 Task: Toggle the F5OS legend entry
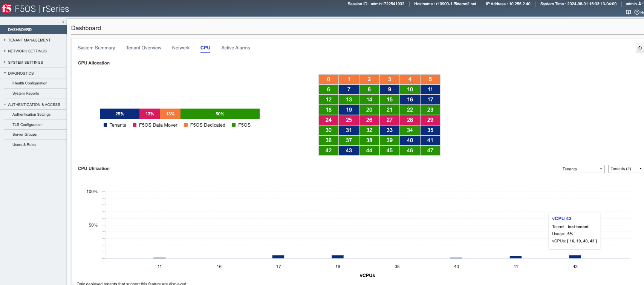click(241, 125)
